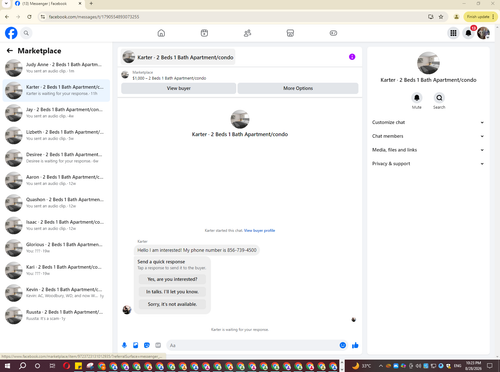The width and height of the screenshot is (500, 372).
Task: Open the Reels video icon
Action: coord(204,33)
